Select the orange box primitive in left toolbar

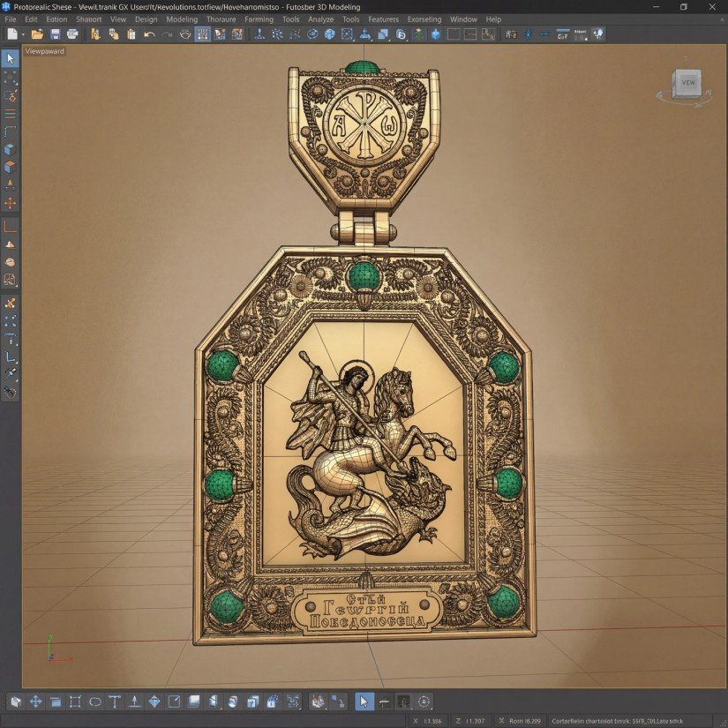pos(11,167)
